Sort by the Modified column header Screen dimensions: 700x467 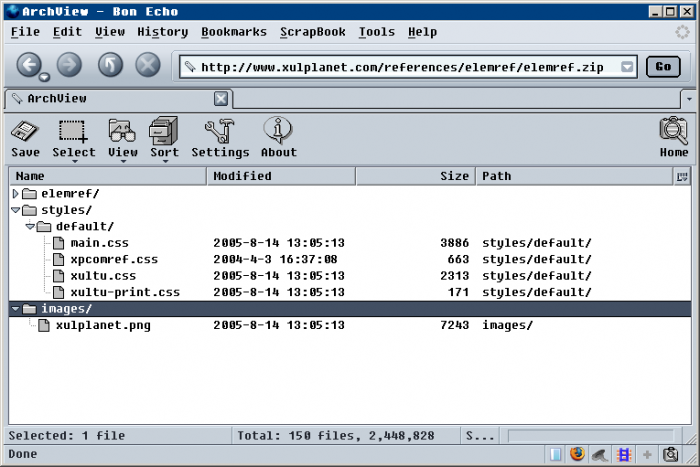tap(281, 176)
